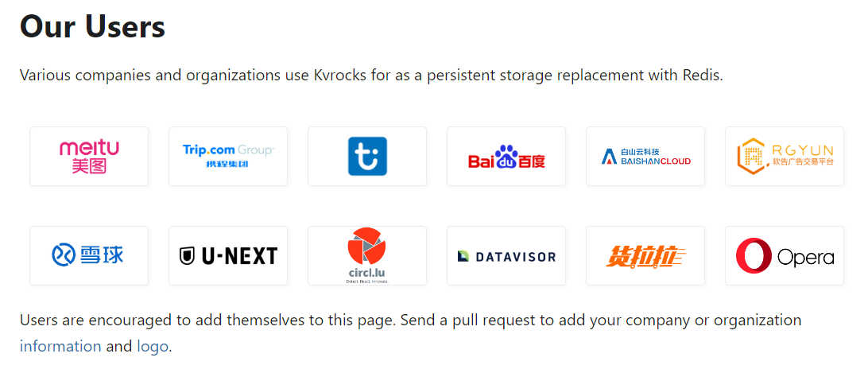Click the red Opera O symbol
This screenshot has height=373, width=868.
(754, 255)
